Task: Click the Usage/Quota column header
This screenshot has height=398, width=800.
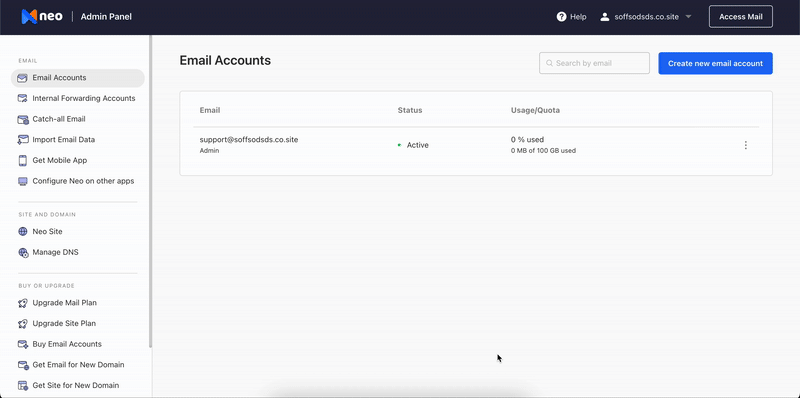Action: click(x=535, y=110)
